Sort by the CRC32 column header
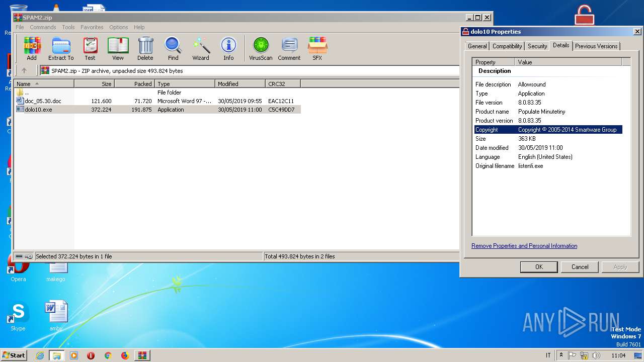 [283, 83]
